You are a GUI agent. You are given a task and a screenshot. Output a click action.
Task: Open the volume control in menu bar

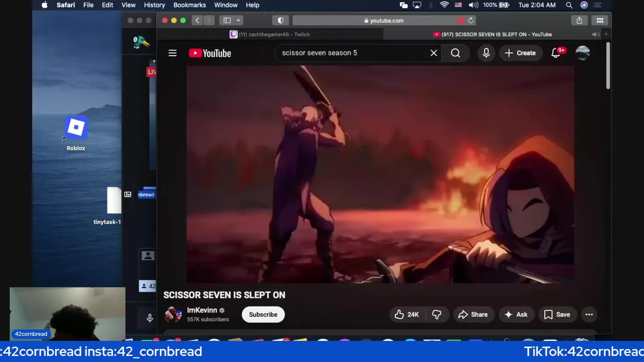pyautogui.click(x=473, y=5)
